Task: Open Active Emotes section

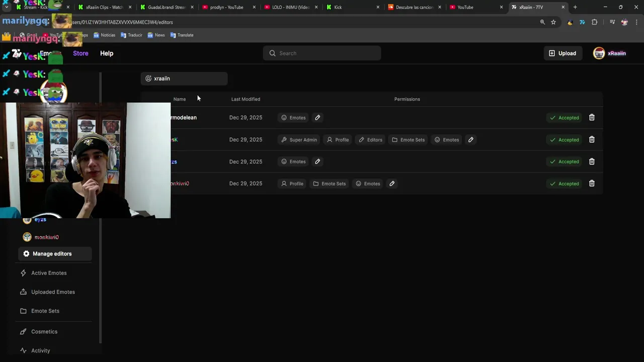Action: 49,273
